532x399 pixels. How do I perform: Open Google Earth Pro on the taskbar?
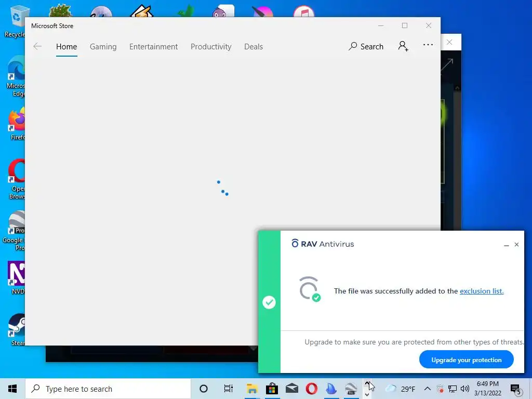351,389
